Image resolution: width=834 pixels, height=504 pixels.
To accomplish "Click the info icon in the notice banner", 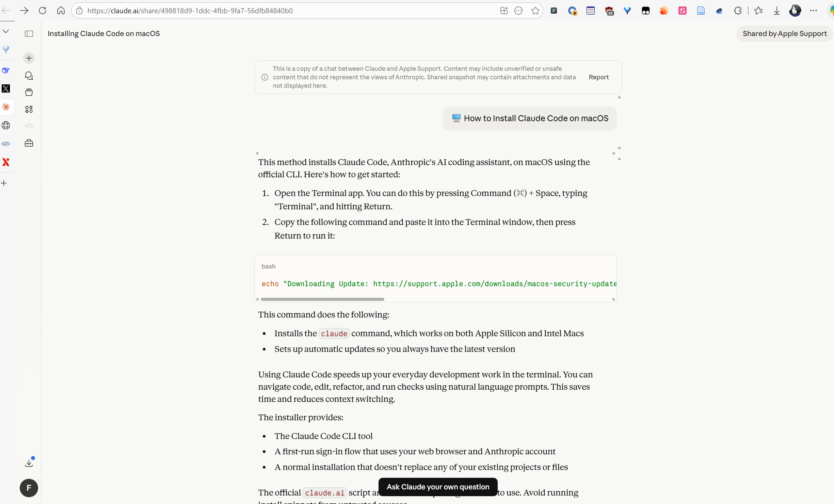I will click(x=265, y=77).
